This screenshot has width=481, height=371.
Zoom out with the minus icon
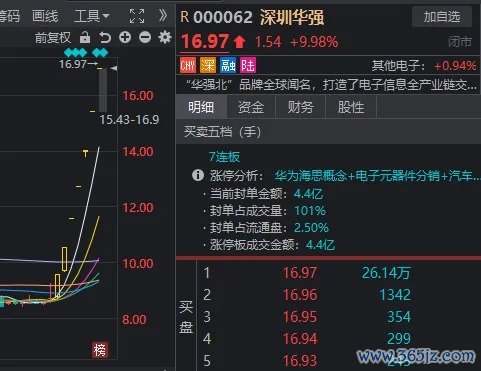coord(145,37)
